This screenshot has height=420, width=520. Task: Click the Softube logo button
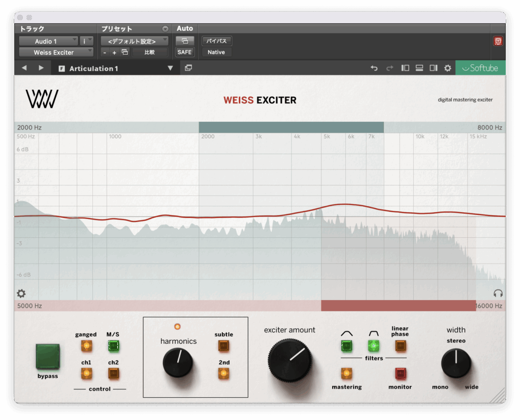tap(480, 68)
